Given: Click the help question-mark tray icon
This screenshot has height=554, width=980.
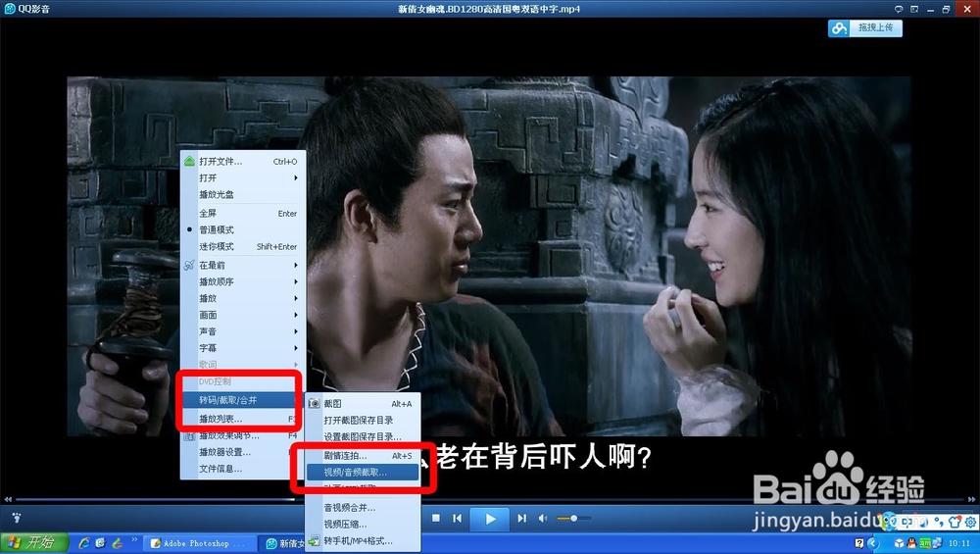Looking at the screenshot, I should point(859,543).
